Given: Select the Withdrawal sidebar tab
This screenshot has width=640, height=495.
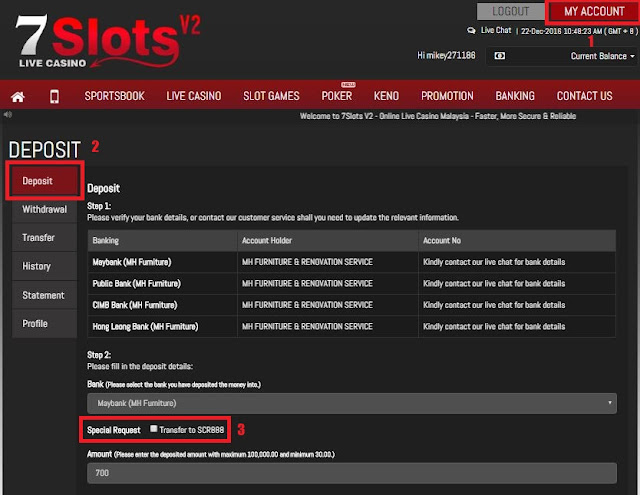Looking at the screenshot, I should [x=44, y=209].
